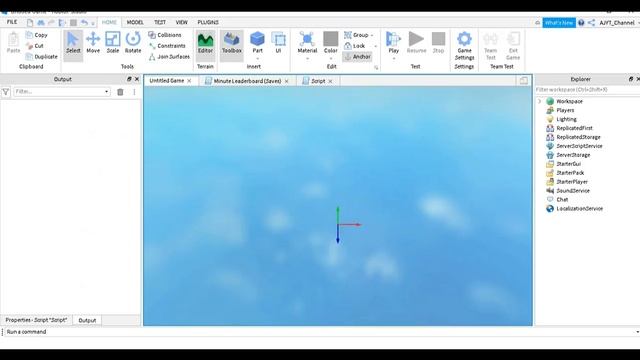Click the UI insert icon

click(278, 42)
